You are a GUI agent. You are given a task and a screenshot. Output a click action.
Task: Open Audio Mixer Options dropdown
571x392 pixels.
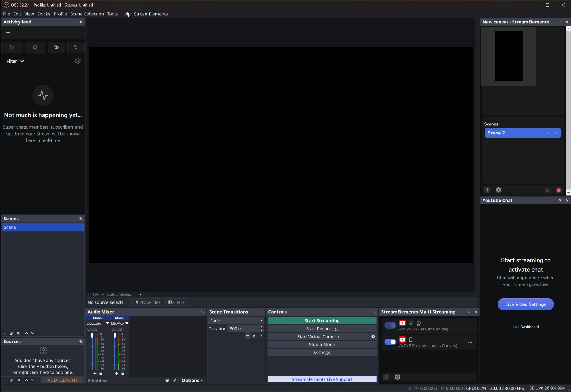click(x=192, y=380)
